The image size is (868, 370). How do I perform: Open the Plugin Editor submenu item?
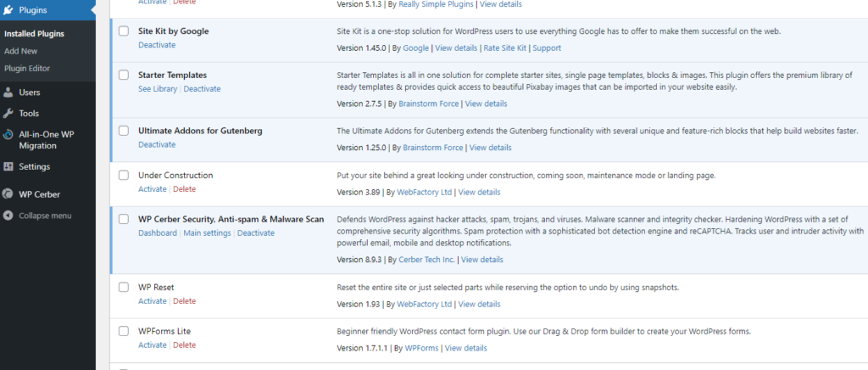pyautogui.click(x=27, y=69)
